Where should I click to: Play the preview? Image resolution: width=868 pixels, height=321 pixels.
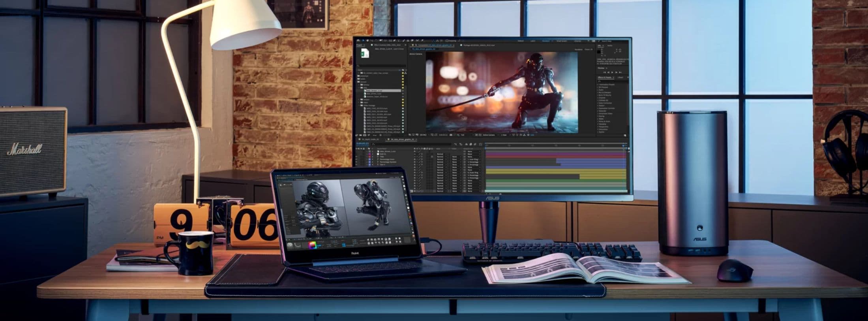(612, 72)
